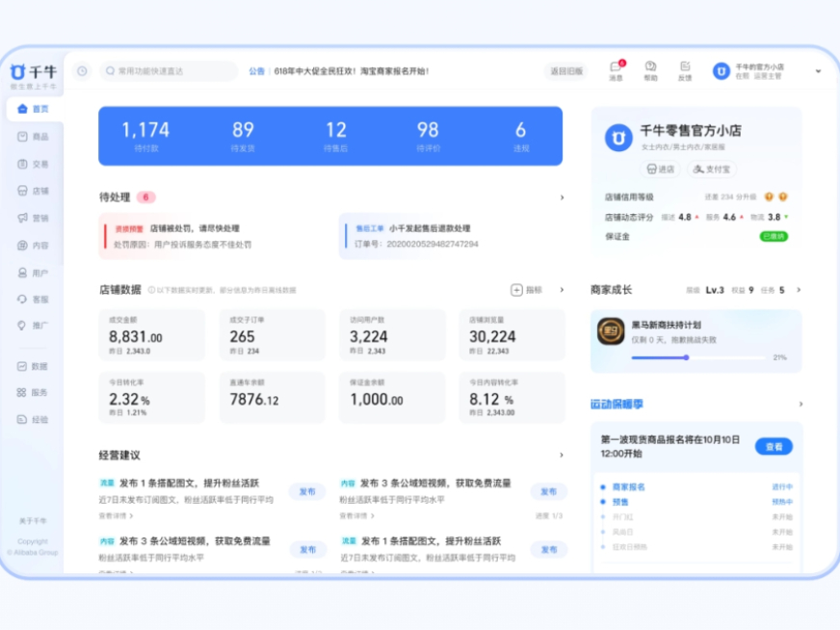This screenshot has height=630, width=840.
Task: Click the 客服 customer service headset icon
Action: click(22, 299)
